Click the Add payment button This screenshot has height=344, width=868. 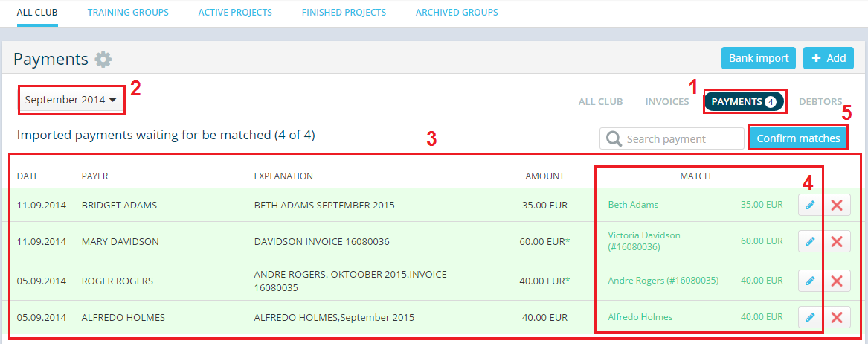click(x=828, y=58)
